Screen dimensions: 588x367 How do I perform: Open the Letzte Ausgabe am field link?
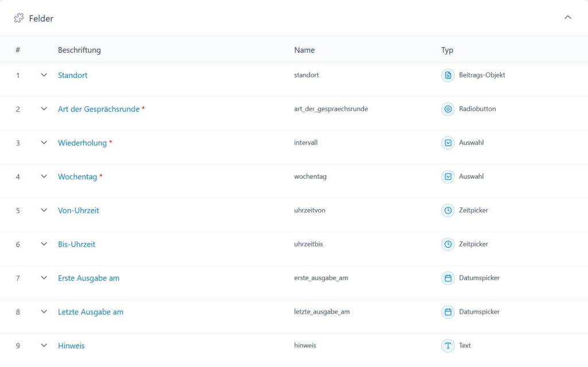[91, 312]
